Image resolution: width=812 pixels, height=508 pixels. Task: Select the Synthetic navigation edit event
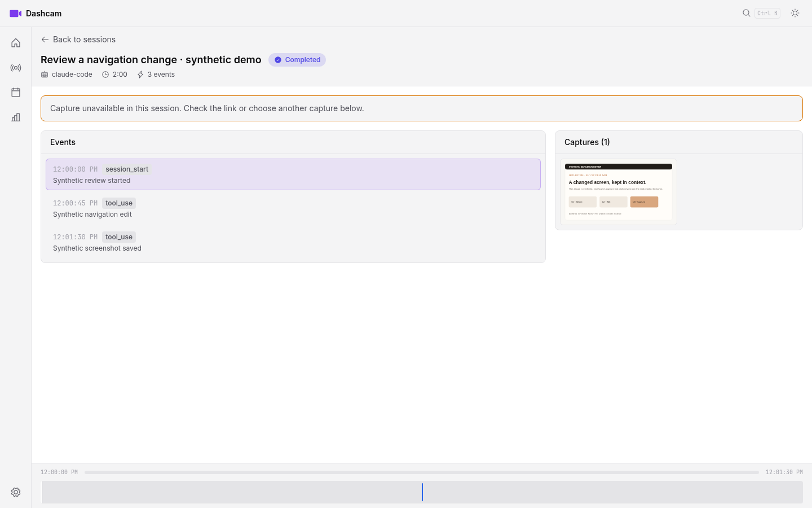tap(293, 208)
